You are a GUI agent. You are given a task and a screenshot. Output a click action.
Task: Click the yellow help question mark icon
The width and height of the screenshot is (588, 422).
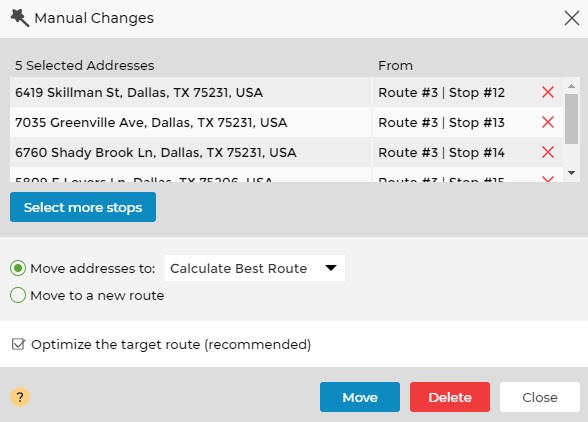tap(20, 397)
